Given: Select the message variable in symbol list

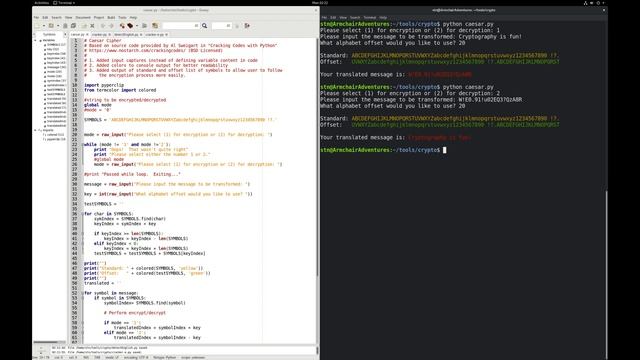Looking at the screenshot, I should point(56,67).
